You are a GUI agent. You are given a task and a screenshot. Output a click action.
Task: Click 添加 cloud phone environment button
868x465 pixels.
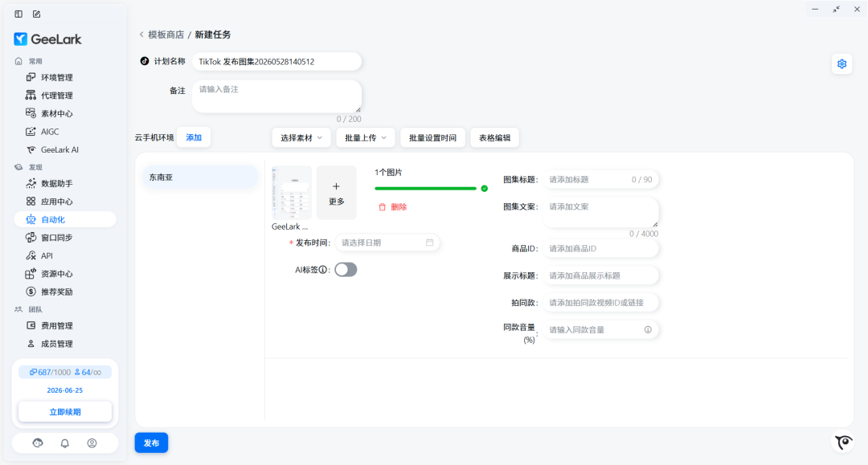pyautogui.click(x=194, y=137)
